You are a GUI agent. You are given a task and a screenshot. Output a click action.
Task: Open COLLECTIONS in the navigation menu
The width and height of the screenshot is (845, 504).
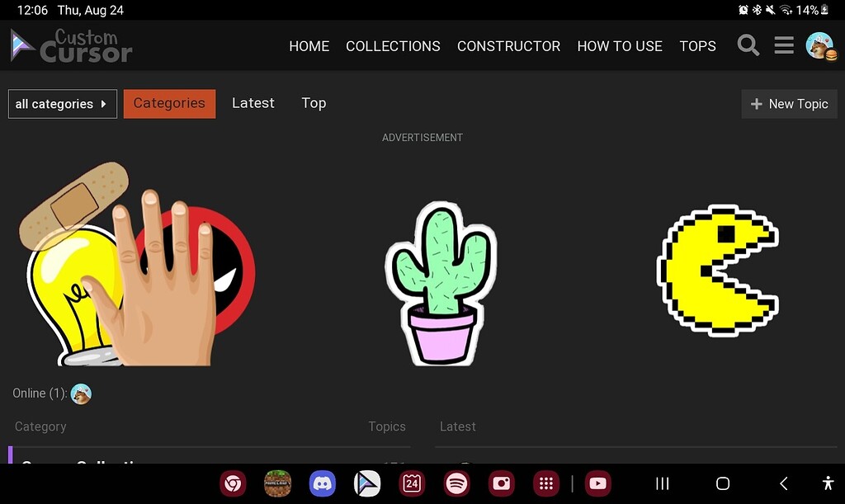(393, 46)
